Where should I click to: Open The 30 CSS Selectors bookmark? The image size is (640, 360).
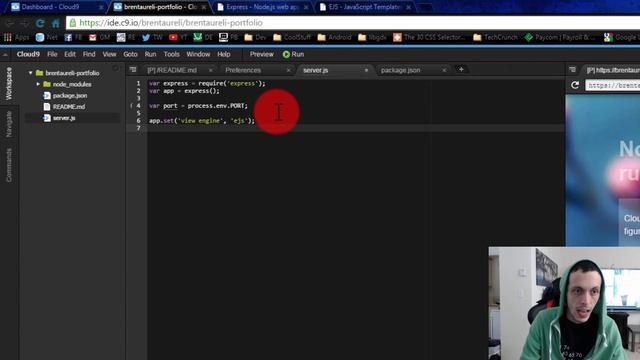429,38
